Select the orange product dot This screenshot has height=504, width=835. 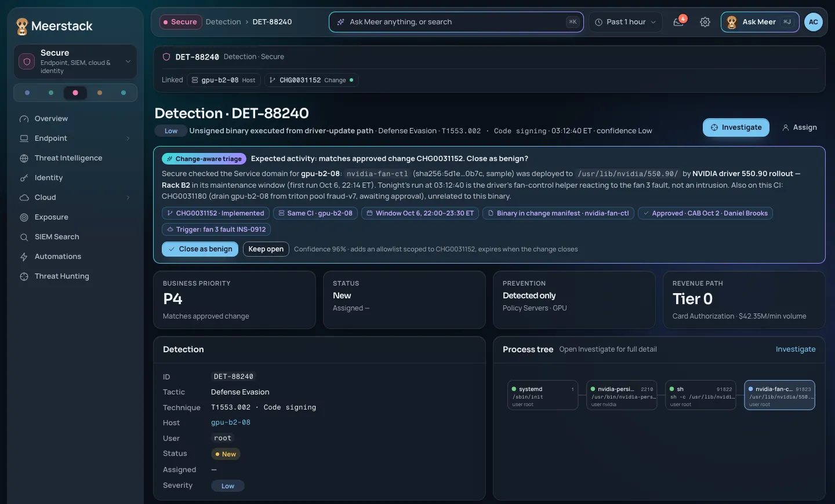tap(100, 93)
